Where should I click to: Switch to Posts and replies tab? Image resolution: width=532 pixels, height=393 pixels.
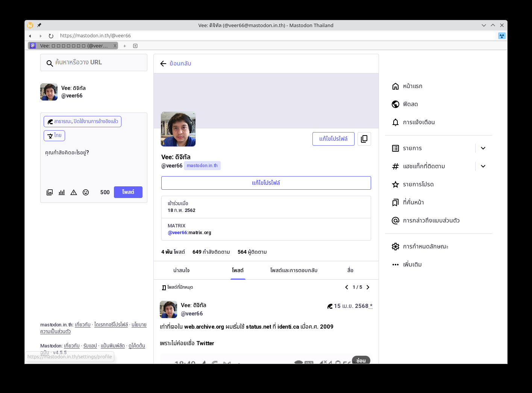294,270
